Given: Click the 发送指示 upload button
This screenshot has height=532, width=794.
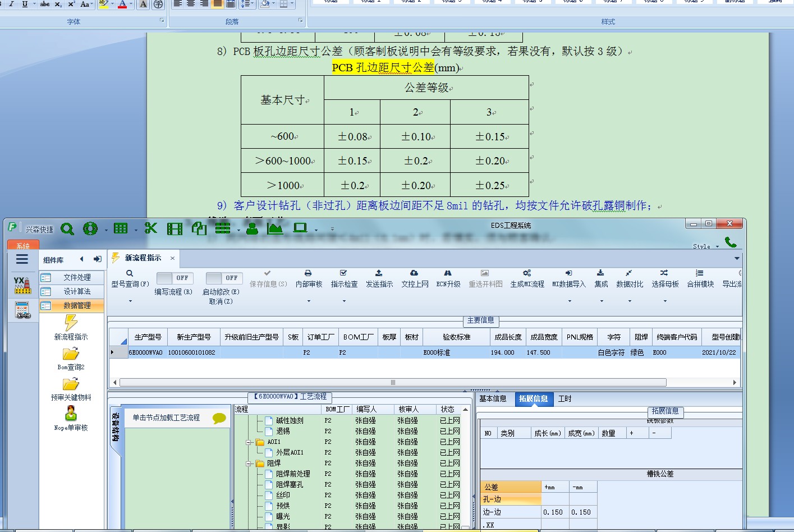Looking at the screenshot, I should pyautogui.click(x=379, y=279).
